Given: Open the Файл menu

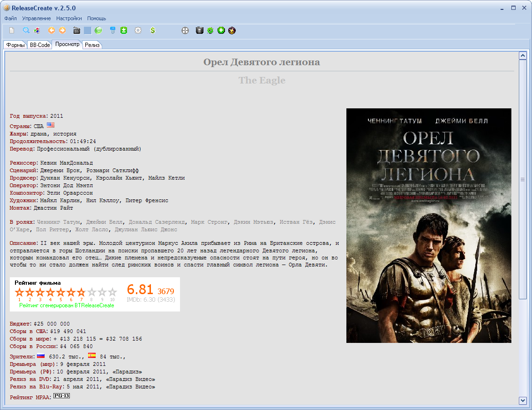Looking at the screenshot, I should 10,18.
